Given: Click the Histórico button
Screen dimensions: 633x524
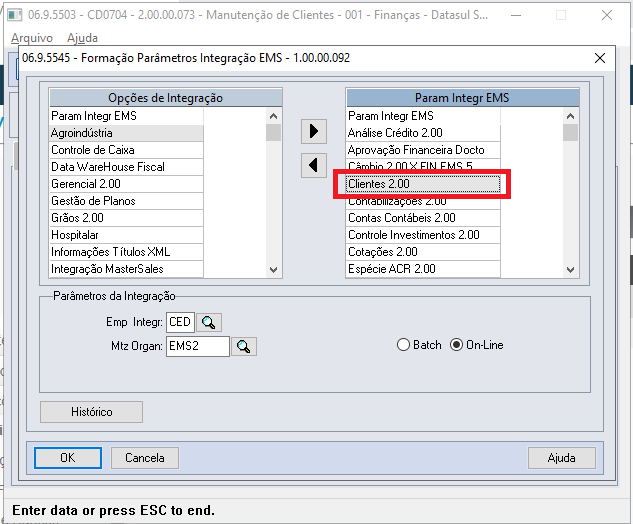Looking at the screenshot, I should pos(92,412).
